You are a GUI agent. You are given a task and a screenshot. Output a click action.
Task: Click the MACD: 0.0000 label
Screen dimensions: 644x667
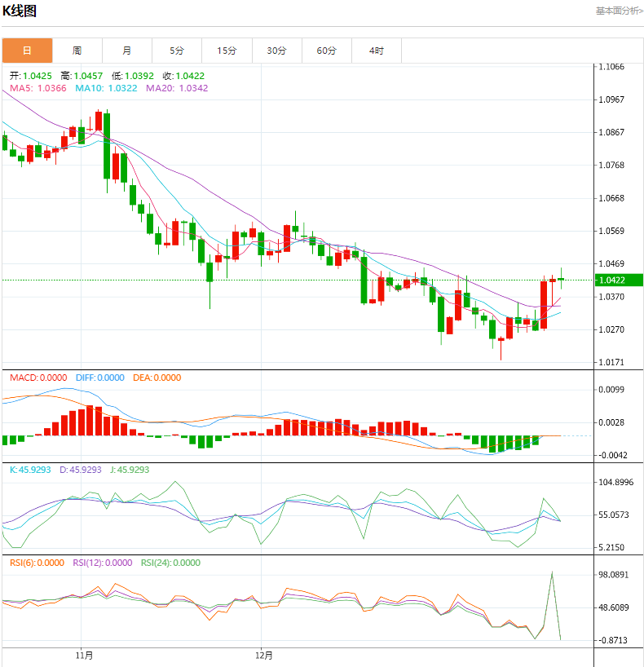[x=38, y=378]
